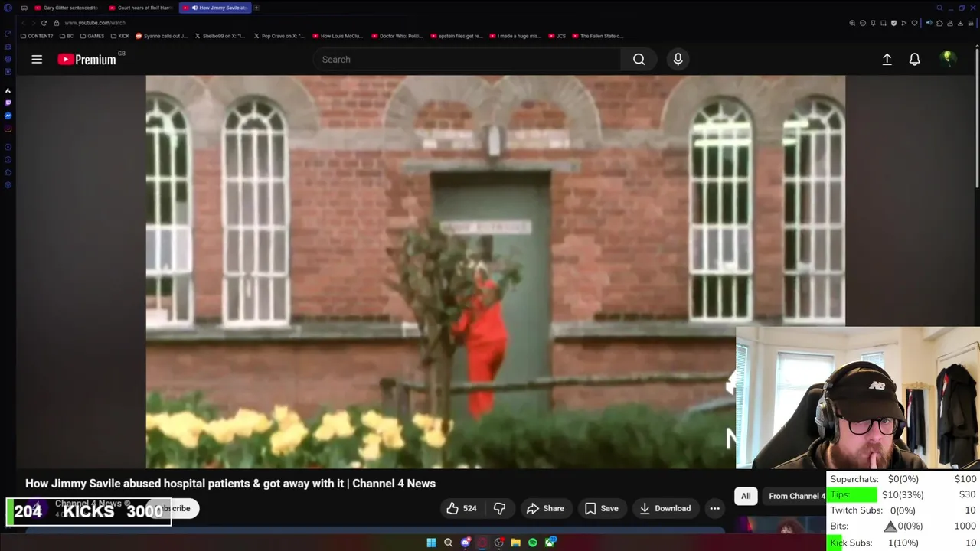Open the CONTENT? bookmarks folder

[x=37, y=36]
